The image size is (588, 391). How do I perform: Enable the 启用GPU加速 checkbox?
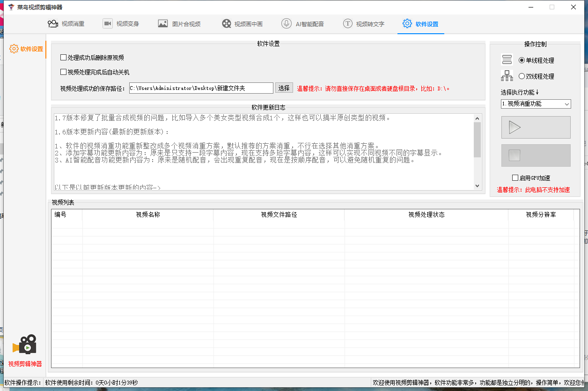515,178
